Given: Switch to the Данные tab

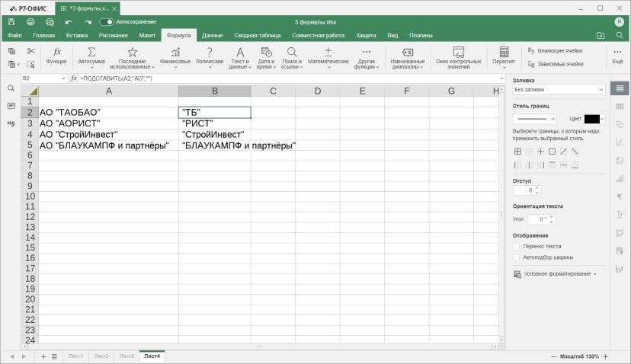Looking at the screenshot, I should pyautogui.click(x=212, y=35).
